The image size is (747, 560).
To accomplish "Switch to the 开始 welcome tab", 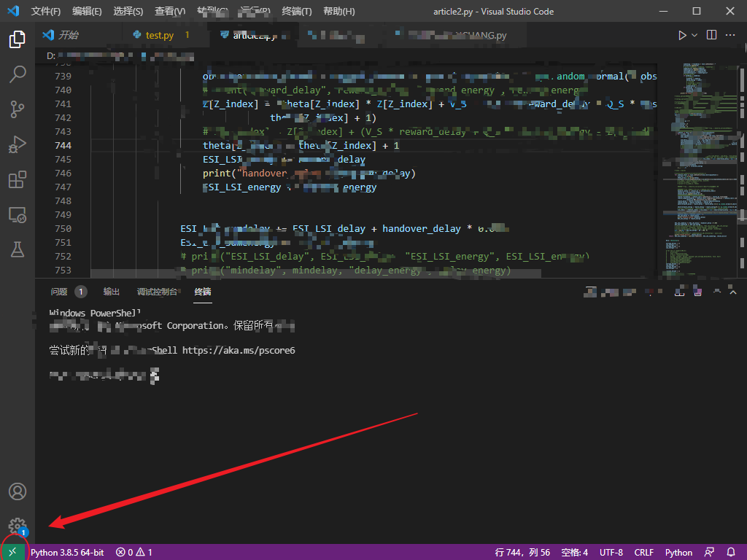I will pyautogui.click(x=69, y=35).
